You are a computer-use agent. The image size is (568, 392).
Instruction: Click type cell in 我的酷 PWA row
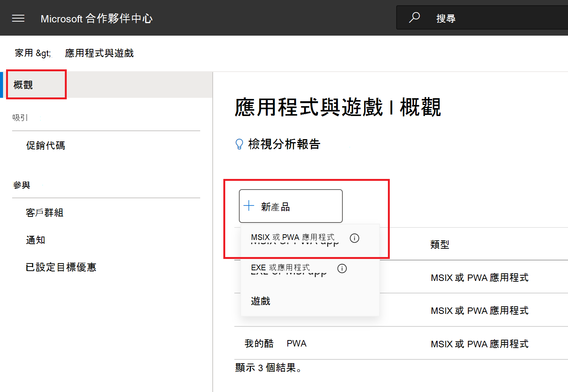coord(480,344)
